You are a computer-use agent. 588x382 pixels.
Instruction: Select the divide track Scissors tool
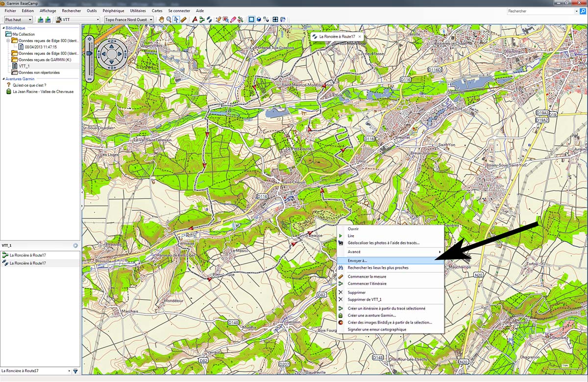(x=241, y=20)
